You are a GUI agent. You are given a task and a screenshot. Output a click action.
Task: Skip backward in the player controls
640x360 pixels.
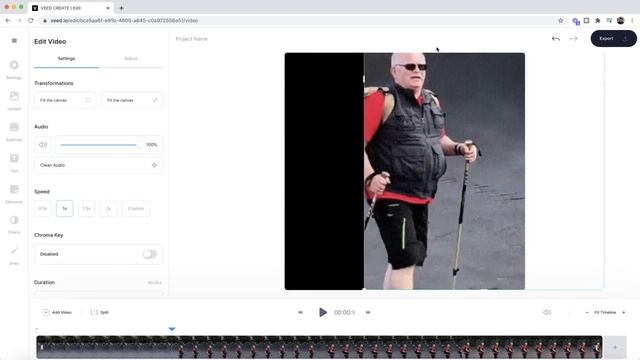[x=300, y=312]
